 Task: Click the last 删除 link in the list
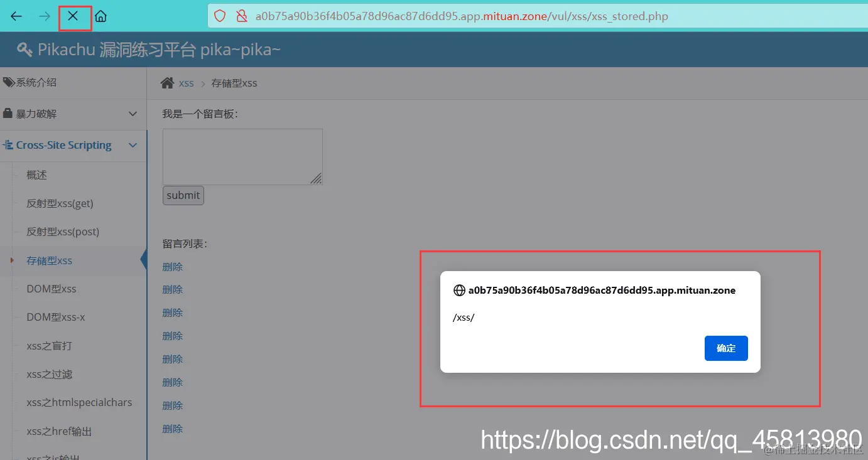[x=173, y=429]
